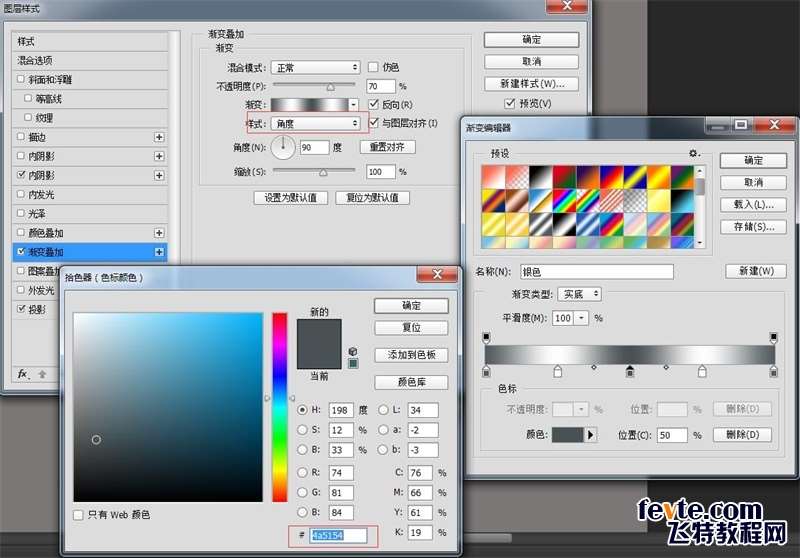Select the 颜色叠加 style entry
The image size is (800, 558).
(90, 233)
